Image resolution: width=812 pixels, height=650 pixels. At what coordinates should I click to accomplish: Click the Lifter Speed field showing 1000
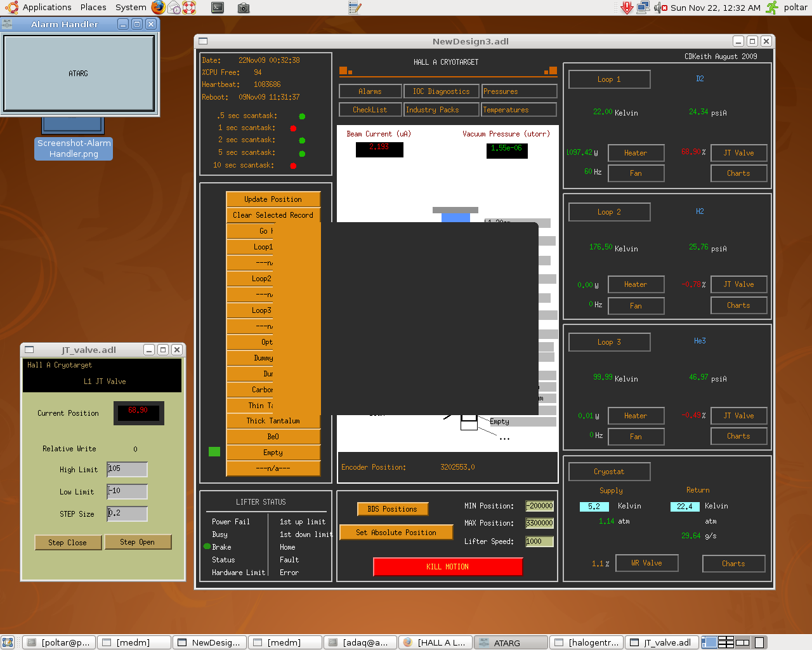[x=540, y=541]
